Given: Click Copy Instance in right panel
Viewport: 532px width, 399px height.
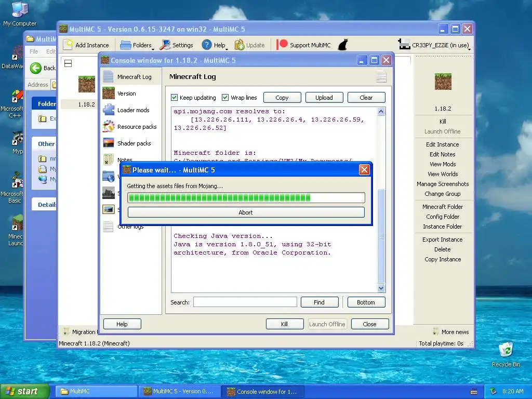Looking at the screenshot, I should pos(443,259).
